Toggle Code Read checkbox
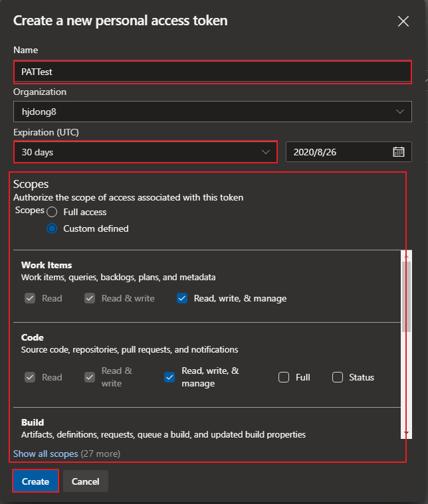This screenshot has height=504, width=428. (30, 377)
